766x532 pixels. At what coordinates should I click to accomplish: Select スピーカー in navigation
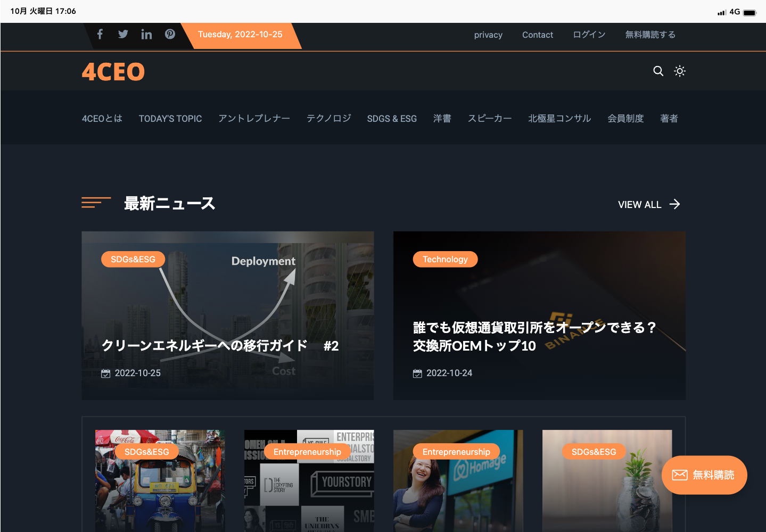(x=490, y=119)
